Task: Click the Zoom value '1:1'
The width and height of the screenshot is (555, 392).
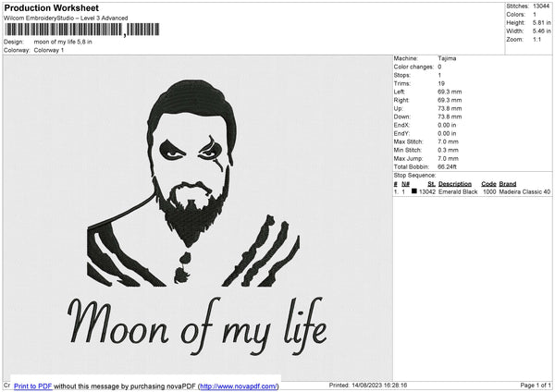Action: point(536,40)
